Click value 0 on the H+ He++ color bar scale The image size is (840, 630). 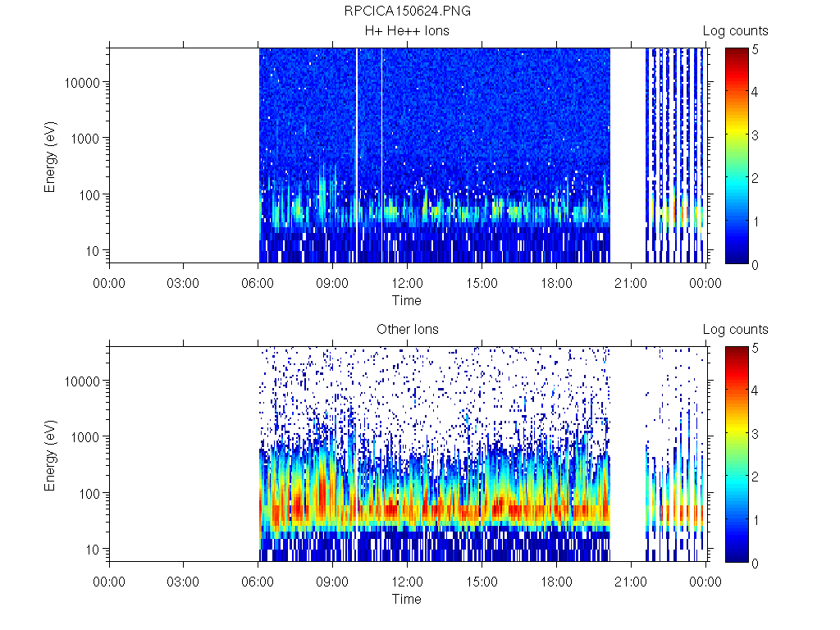[x=755, y=265]
